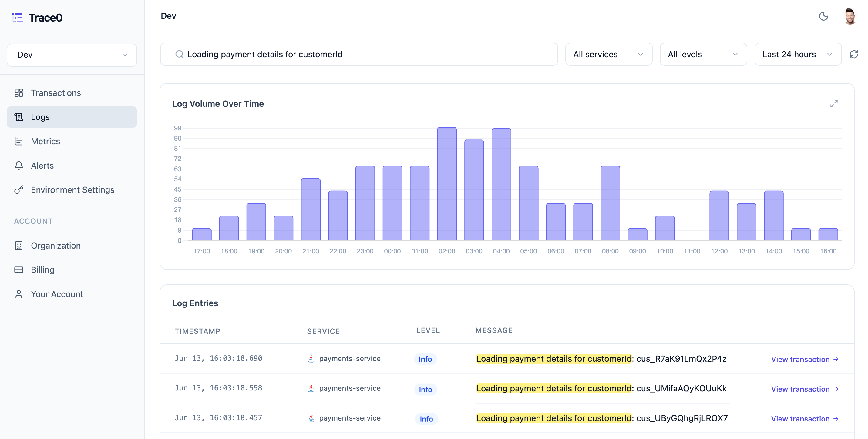Screen dimensions: 868x439
Task: Open Environment Settings
Action: click(x=72, y=190)
